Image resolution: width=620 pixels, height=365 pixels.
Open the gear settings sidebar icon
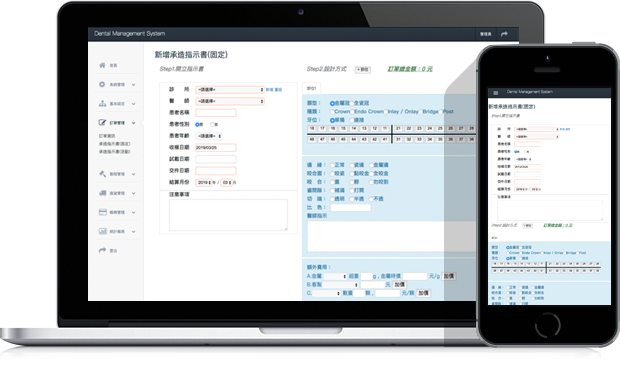(102, 84)
